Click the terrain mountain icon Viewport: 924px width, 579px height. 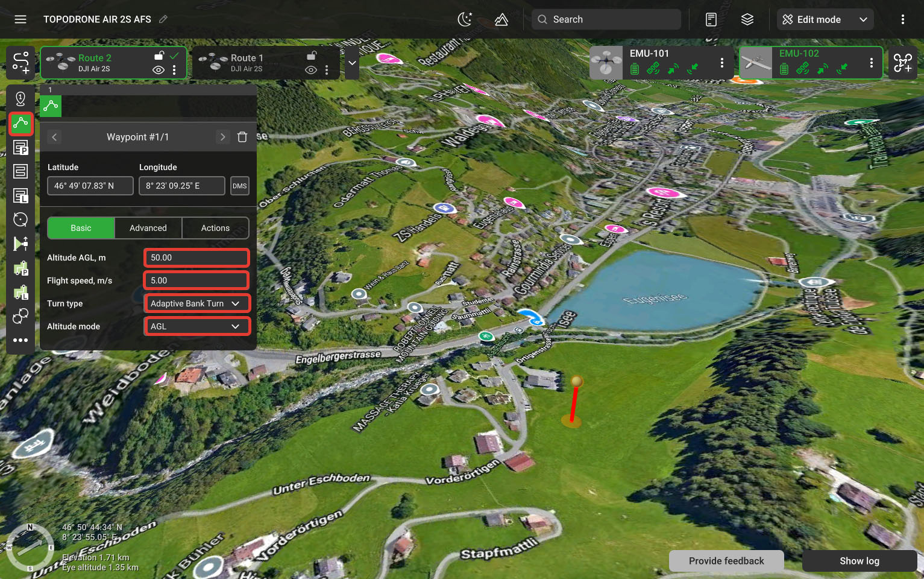point(501,19)
